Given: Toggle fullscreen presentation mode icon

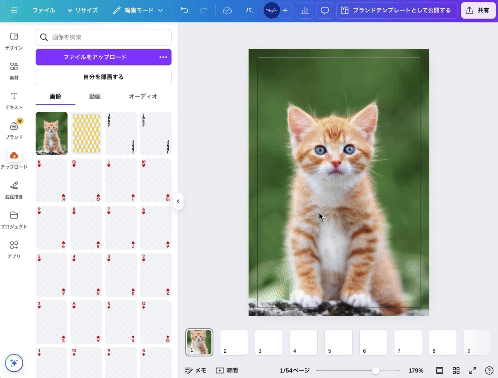Looking at the screenshot, I should 473,370.
